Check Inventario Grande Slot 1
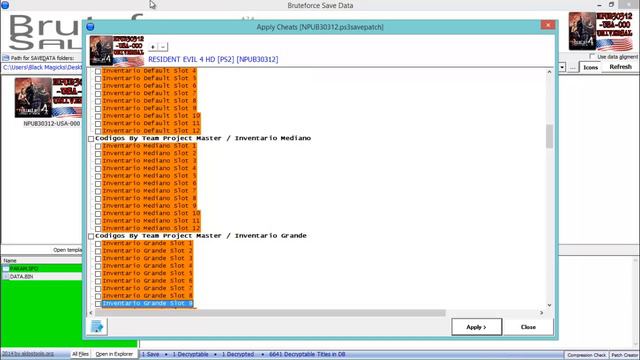This screenshot has height=360, width=640. [98, 244]
